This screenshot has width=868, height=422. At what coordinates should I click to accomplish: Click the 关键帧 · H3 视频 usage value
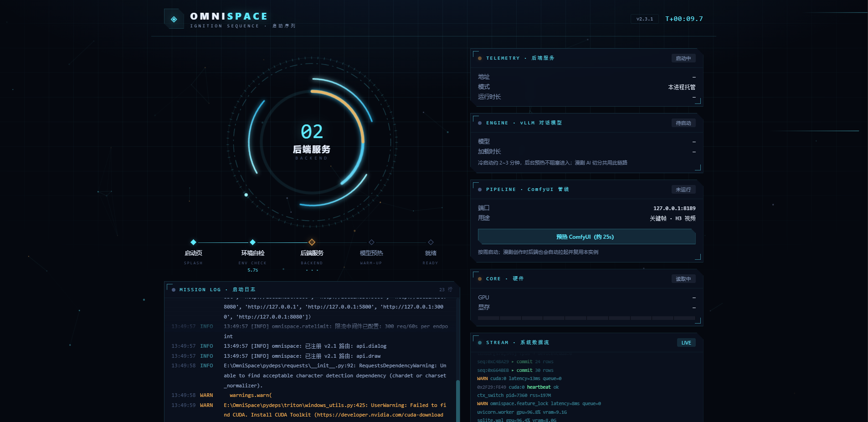673,218
